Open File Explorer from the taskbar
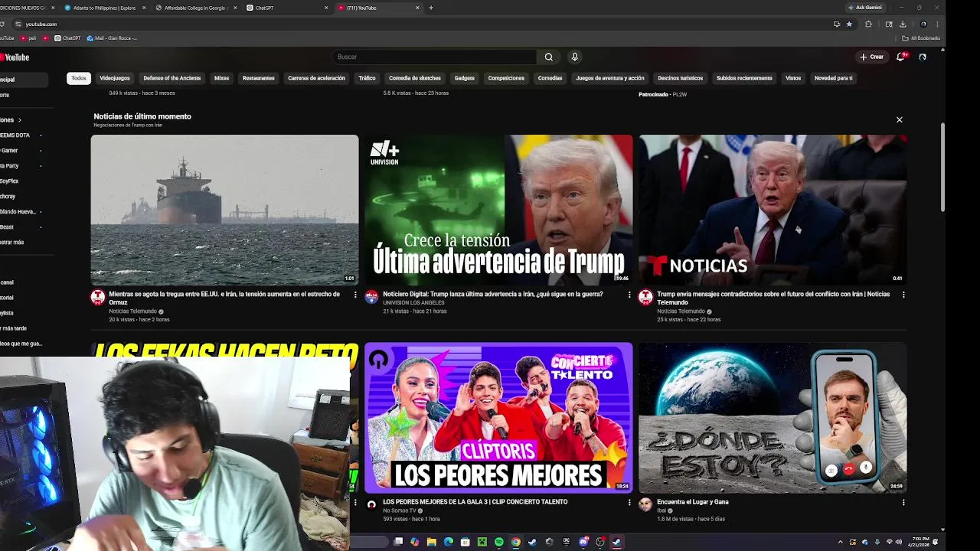 point(432,542)
